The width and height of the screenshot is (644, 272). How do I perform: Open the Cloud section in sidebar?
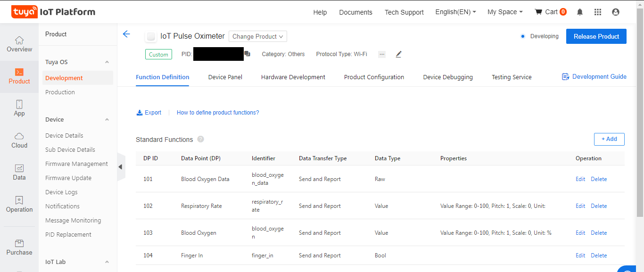tap(19, 140)
